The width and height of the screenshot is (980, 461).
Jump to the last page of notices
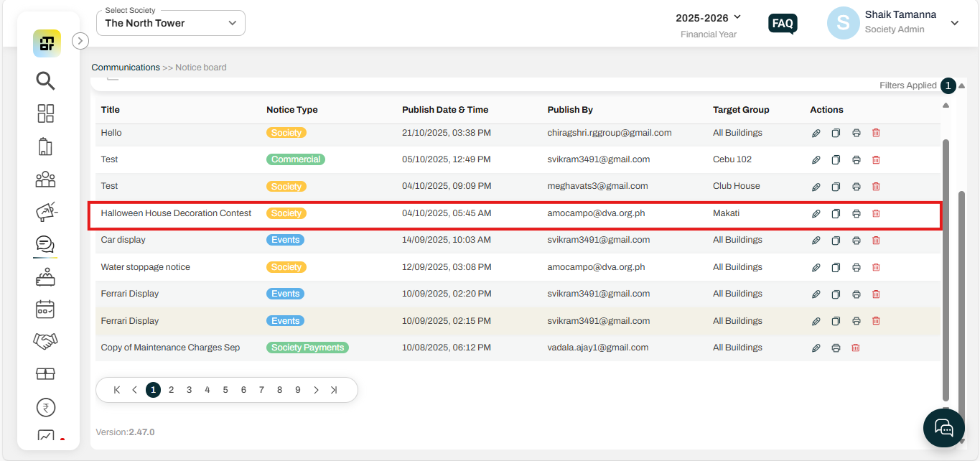334,390
